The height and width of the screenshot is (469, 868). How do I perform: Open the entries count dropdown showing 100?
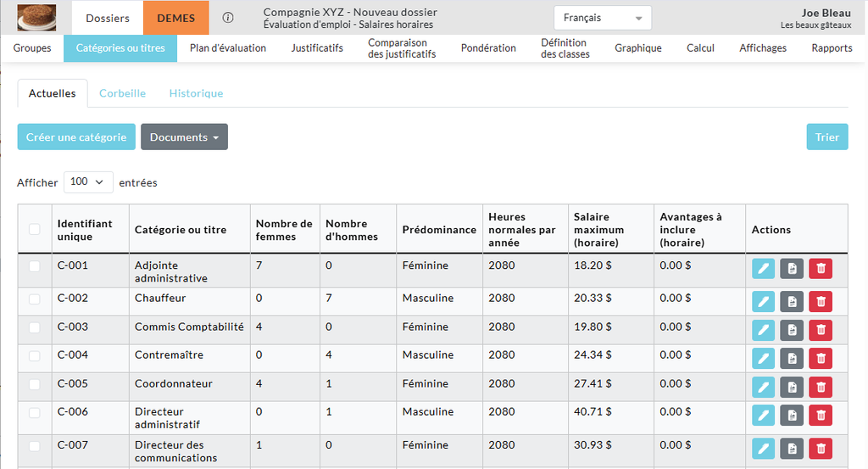(88, 181)
